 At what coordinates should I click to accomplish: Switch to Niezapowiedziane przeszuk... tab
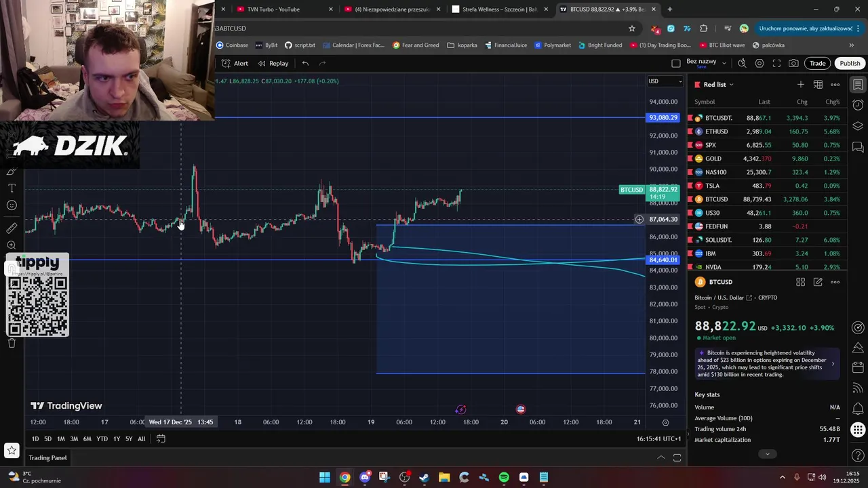coord(391,9)
